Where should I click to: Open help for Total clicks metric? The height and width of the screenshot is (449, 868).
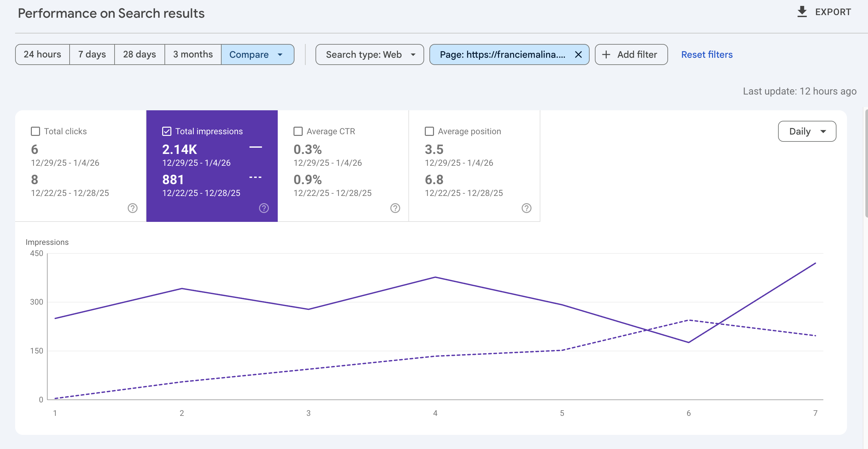(x=132, y=208)
